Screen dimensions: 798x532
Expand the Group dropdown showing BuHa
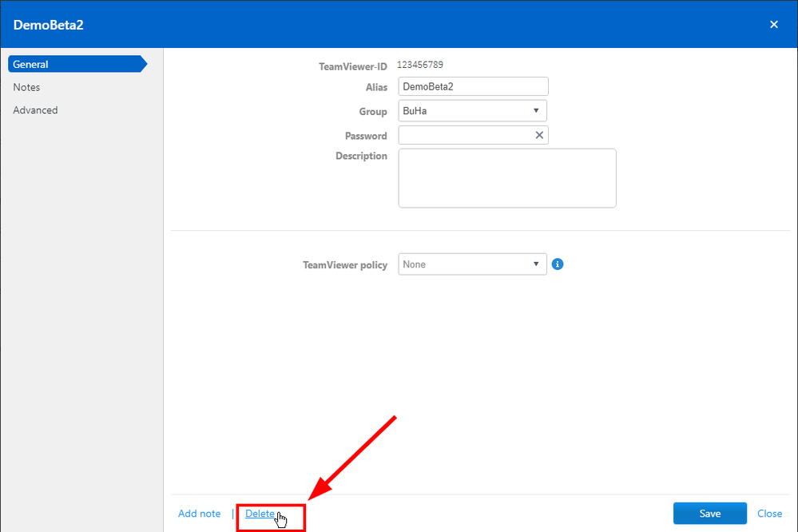pyautogui.click(x=472, y=111)
